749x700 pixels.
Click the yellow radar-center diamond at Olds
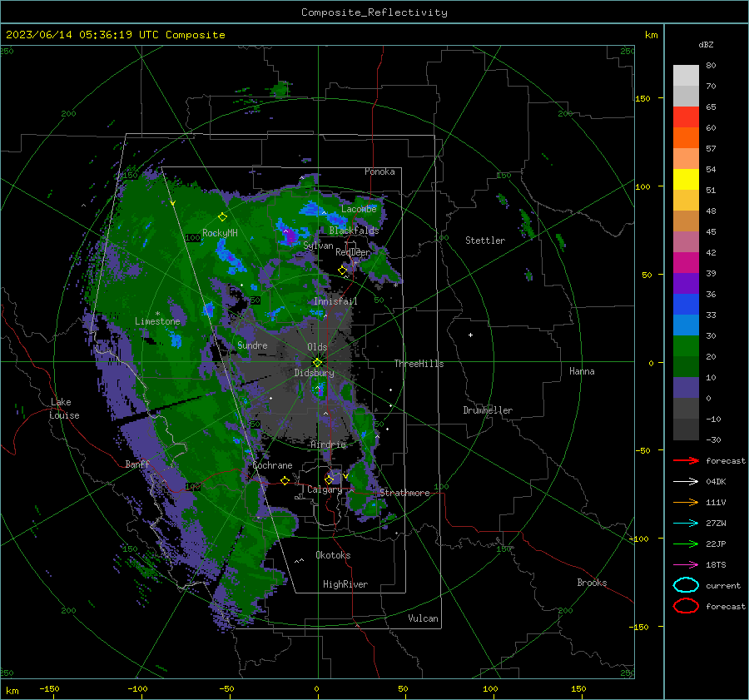pos(317,362)
